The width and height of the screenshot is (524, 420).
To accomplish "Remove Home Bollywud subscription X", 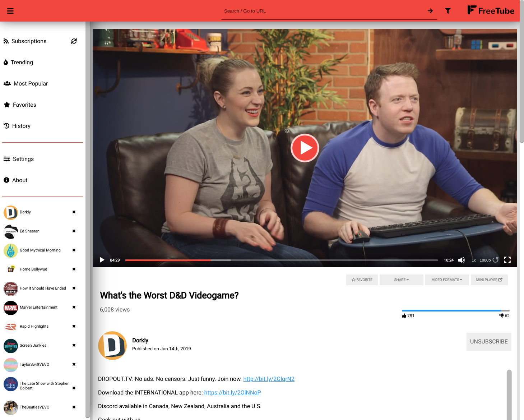I will tap(74, 269).
